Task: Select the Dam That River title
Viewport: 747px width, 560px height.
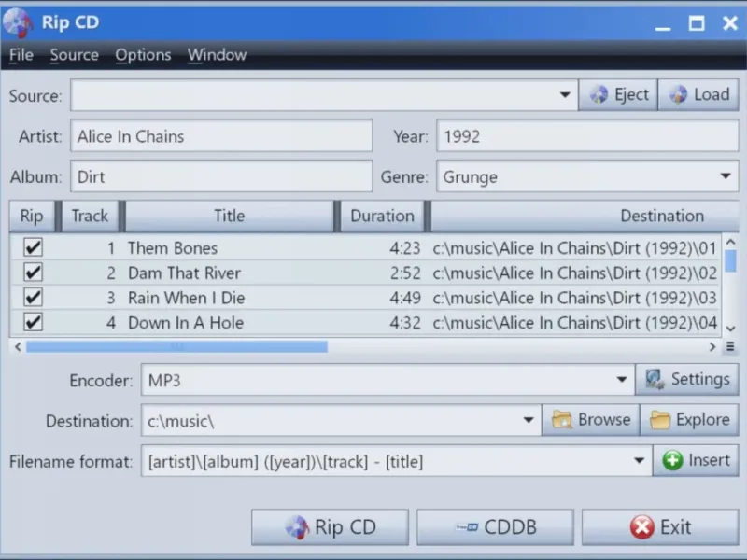Action: coord(184,273)
